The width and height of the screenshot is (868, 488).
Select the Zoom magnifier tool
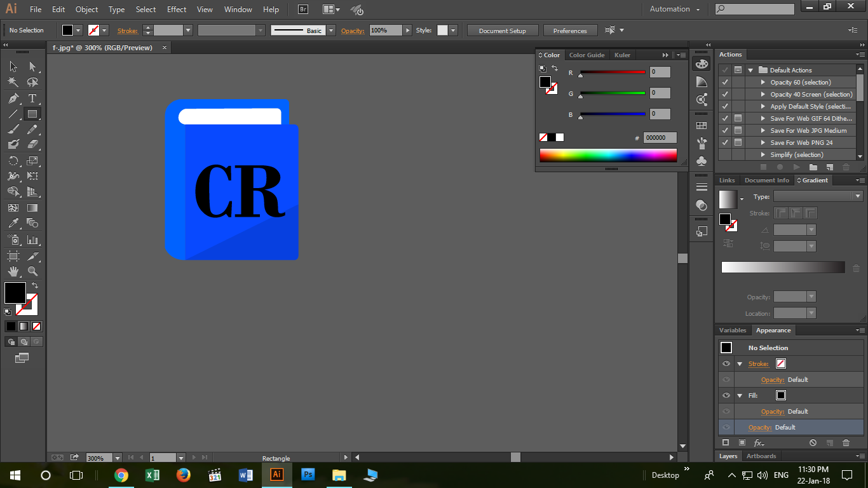coord(32,271)
